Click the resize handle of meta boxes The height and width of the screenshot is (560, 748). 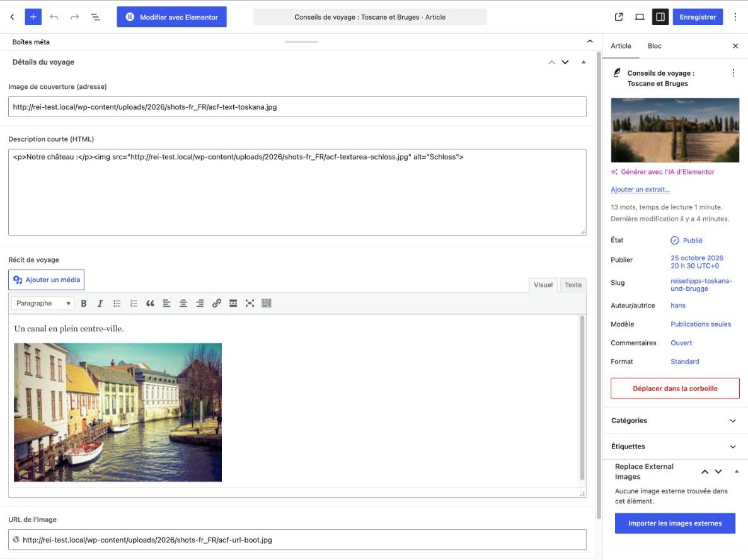301,42
